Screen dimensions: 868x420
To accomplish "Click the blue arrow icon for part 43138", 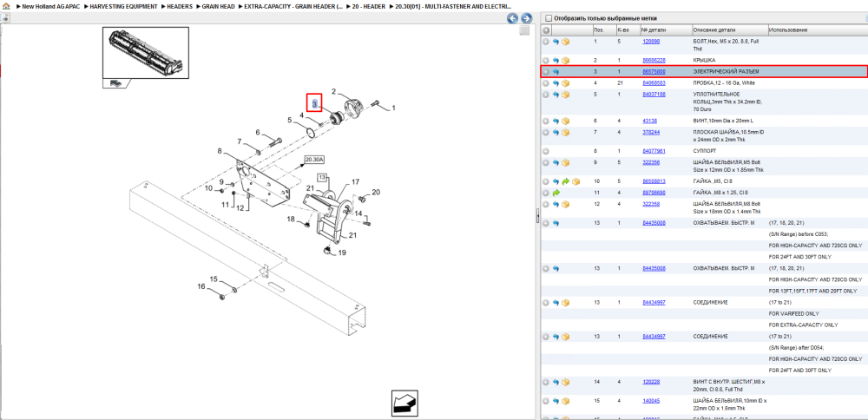I will [556, 121].
